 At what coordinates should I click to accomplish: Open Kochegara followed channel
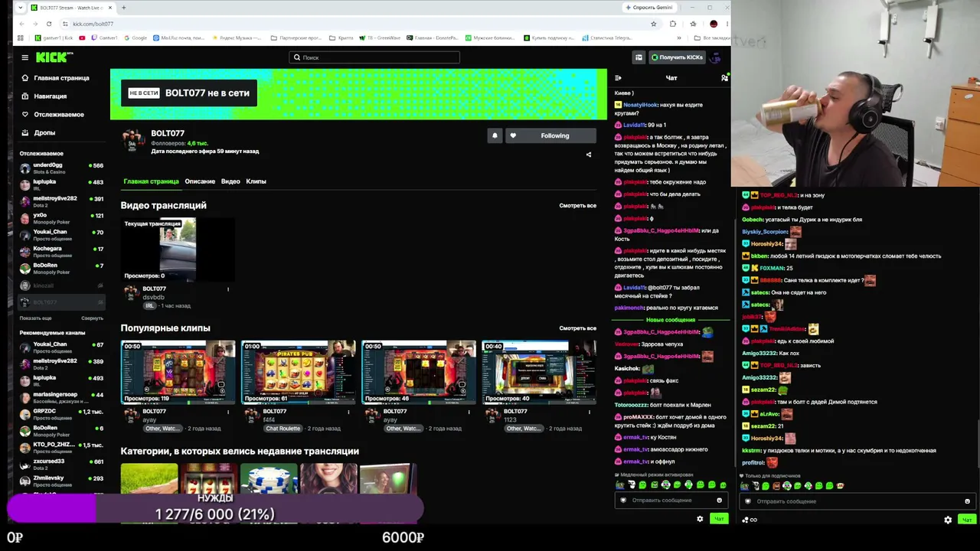pos(61,251)
